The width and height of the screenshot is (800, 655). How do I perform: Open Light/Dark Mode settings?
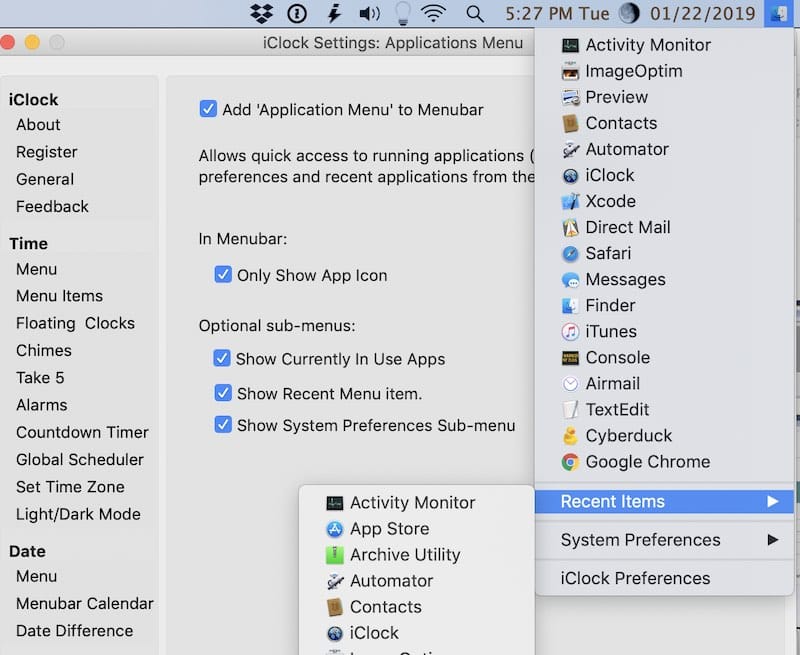coord(78,514)
